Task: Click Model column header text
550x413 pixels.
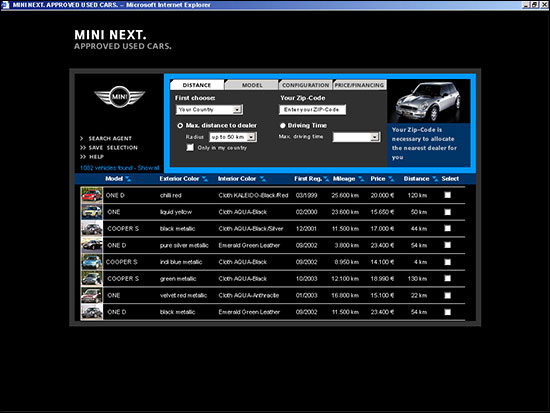Action: [x=114, y=179]
